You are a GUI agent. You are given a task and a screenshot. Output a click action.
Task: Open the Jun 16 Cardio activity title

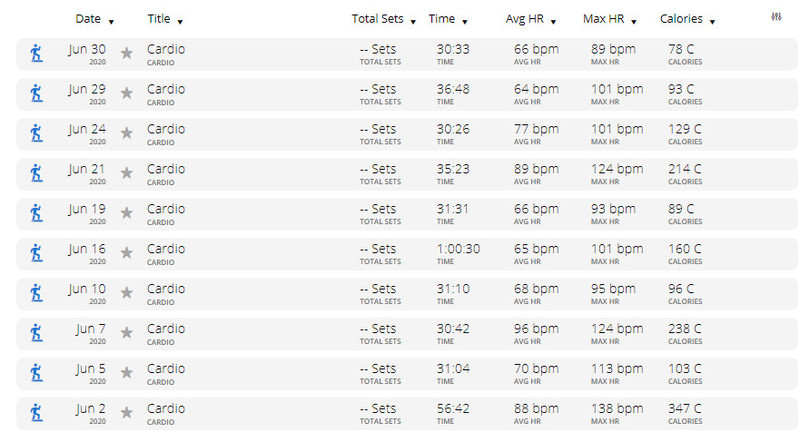[x=166, y=249]
